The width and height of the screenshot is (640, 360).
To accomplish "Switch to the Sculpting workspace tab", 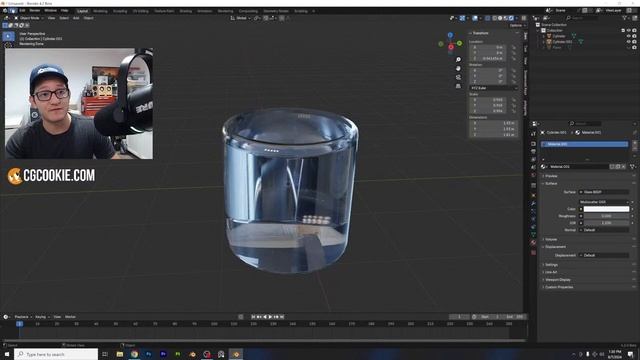I will coord(120,11).
